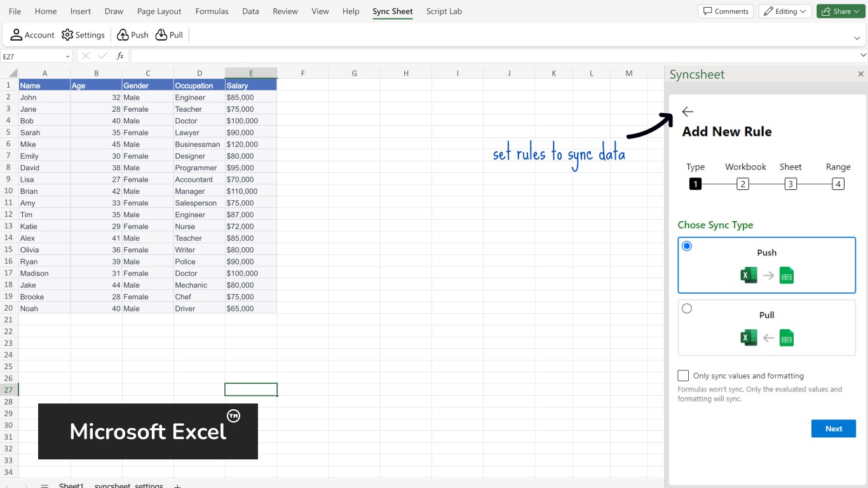Click the insert function fx icon

click(120, 56)
